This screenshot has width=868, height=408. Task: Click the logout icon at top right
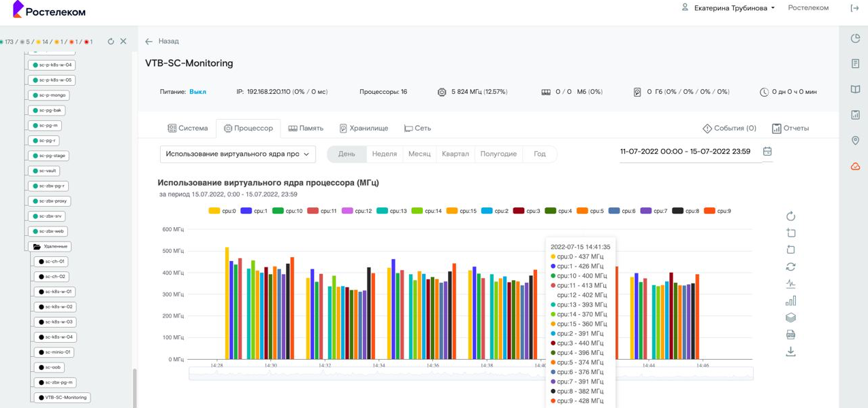854,8
